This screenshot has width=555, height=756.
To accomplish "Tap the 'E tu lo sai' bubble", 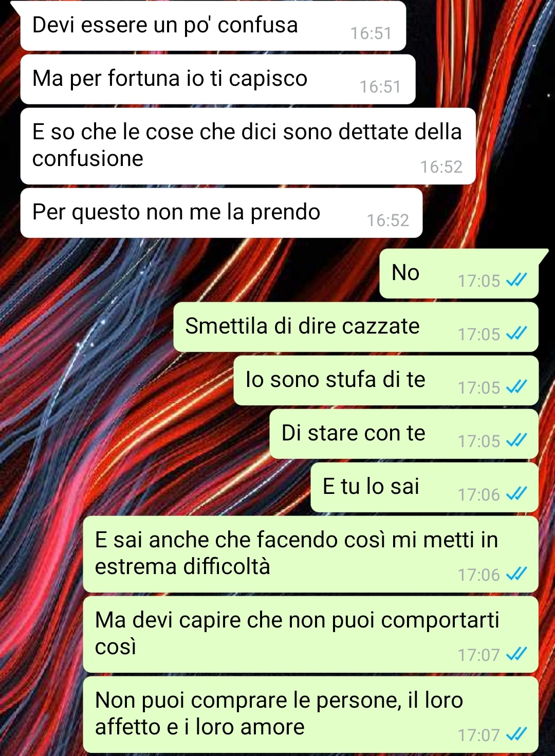I will 424,487.
